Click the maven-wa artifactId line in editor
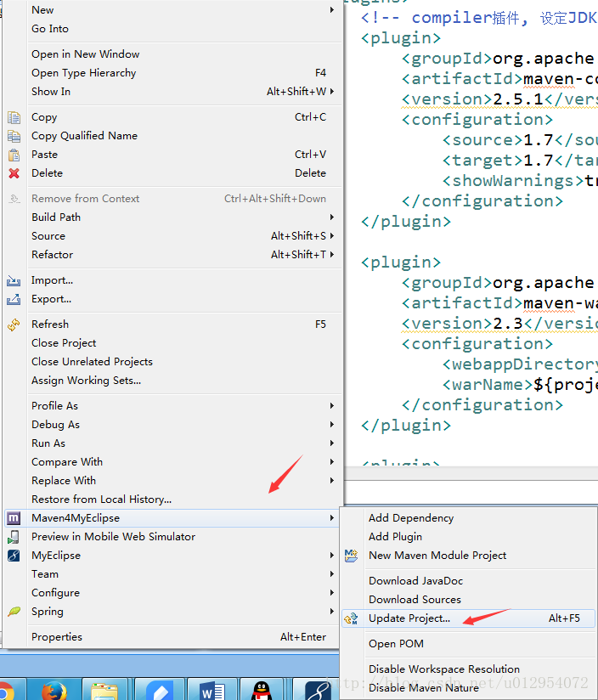This screenshot has height=700, width=598. point(499,303)
